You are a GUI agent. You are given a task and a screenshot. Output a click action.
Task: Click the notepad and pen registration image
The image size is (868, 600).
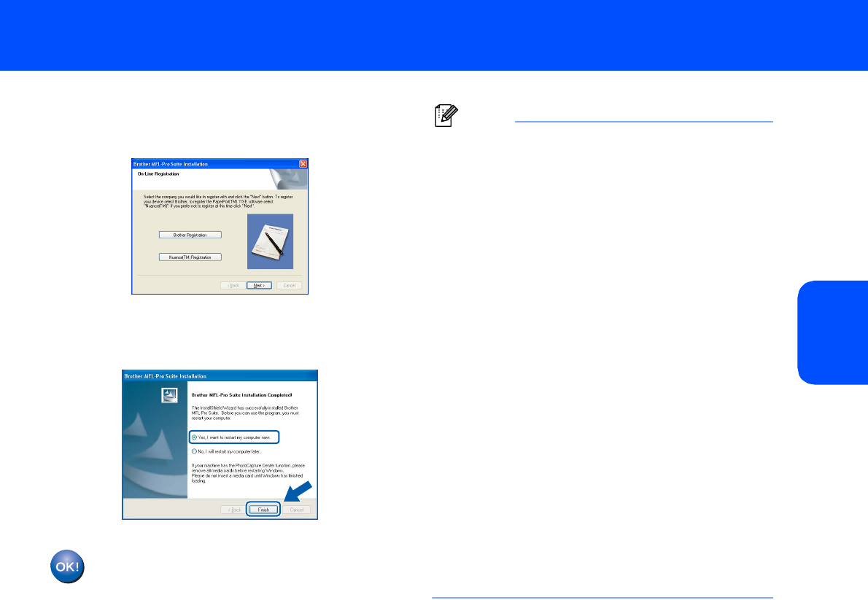pos(270,241)
